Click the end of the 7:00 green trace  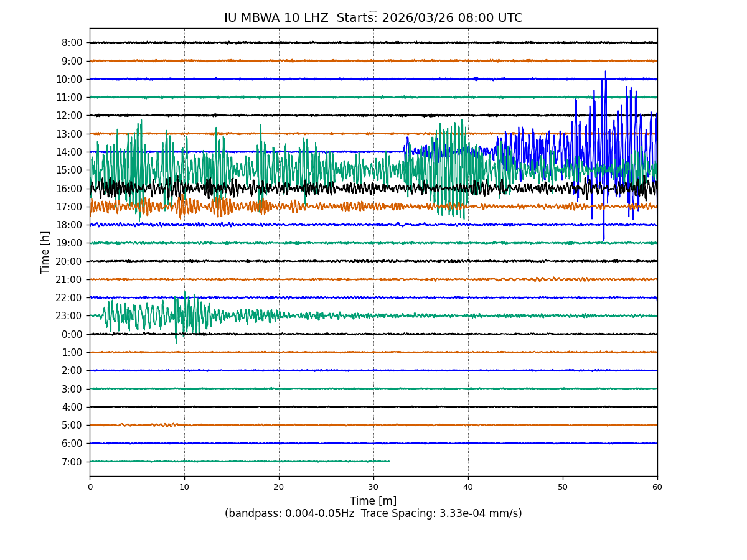390,462
